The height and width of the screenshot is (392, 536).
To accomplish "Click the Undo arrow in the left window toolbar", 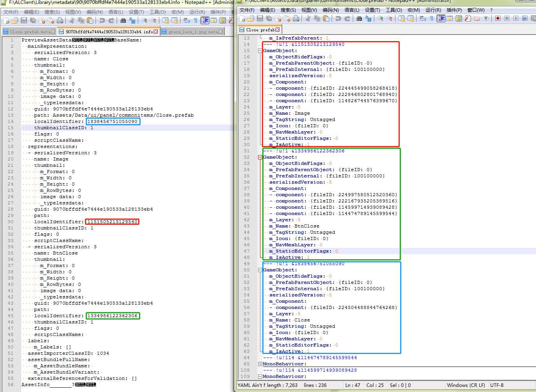I will 102,20.
